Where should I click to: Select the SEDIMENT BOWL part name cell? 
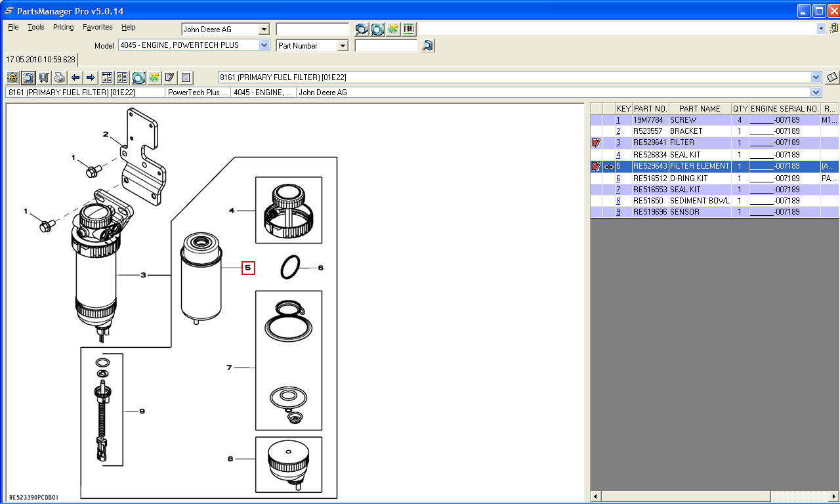700,201
